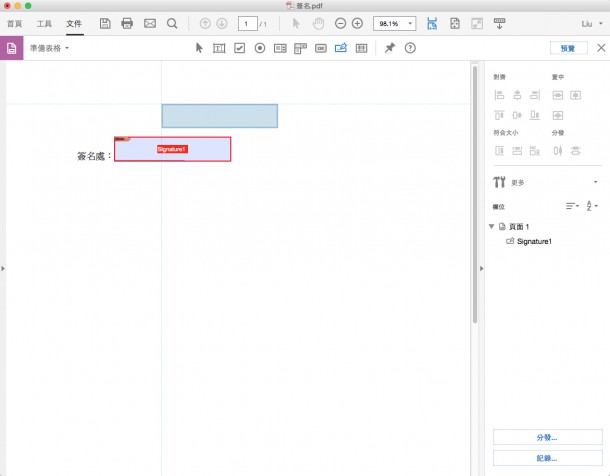The width and height of the screenshot is (610, 476).
Task: Collapse the 頁面 1 tree node
Action: tap(491, 227)
